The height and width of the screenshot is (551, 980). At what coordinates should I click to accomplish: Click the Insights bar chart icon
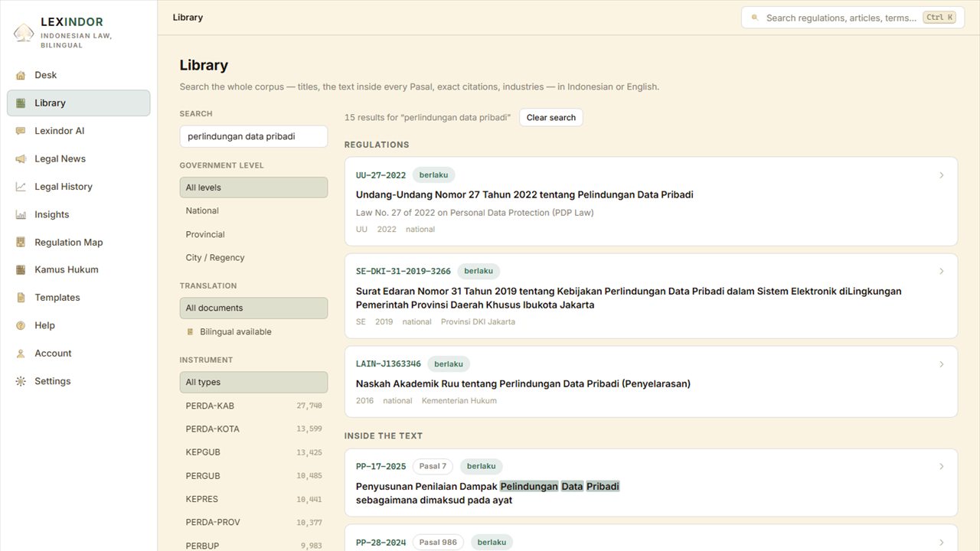click(21, 215)
